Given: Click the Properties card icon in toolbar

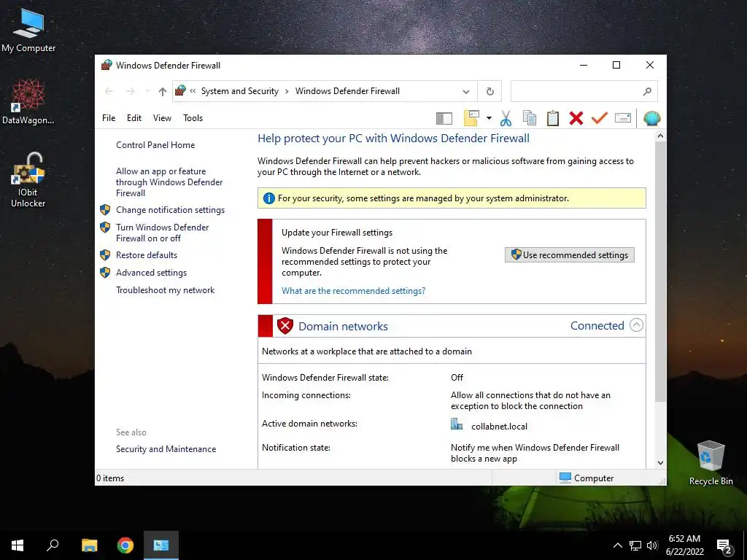Looking at the screenshot, I should click(623, 117).
